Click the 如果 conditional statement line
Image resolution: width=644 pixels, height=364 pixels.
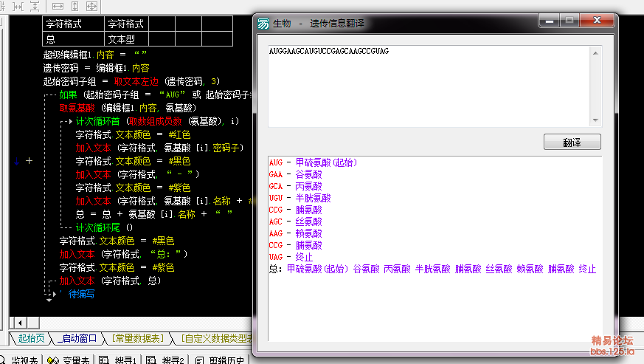point(155,95)
